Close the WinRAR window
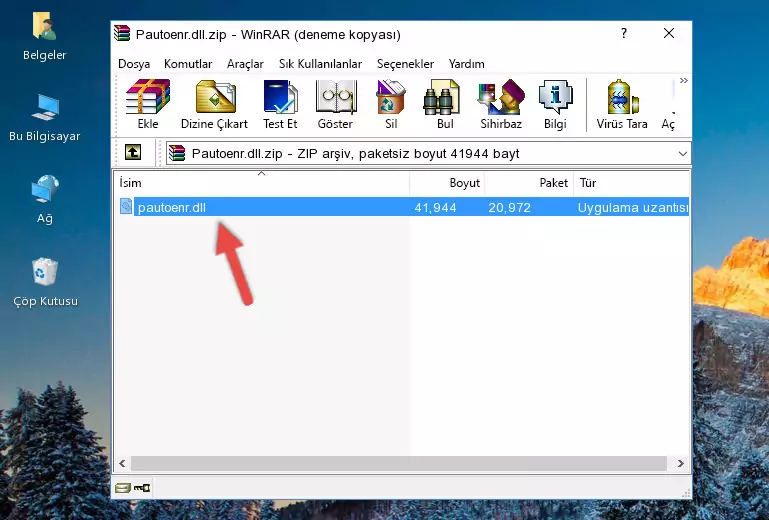The height and width of the screenshot is (520, 769). [x=668, y=33]
